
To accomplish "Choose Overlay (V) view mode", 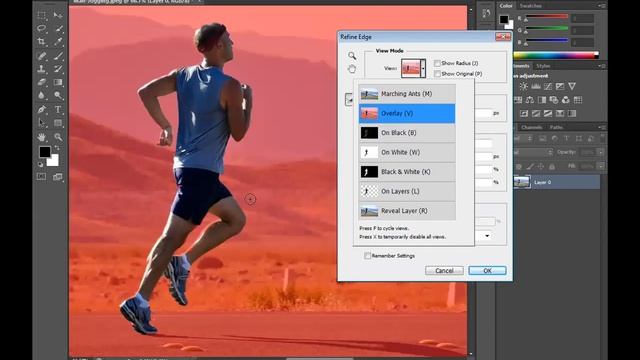I will click(407, 113).
